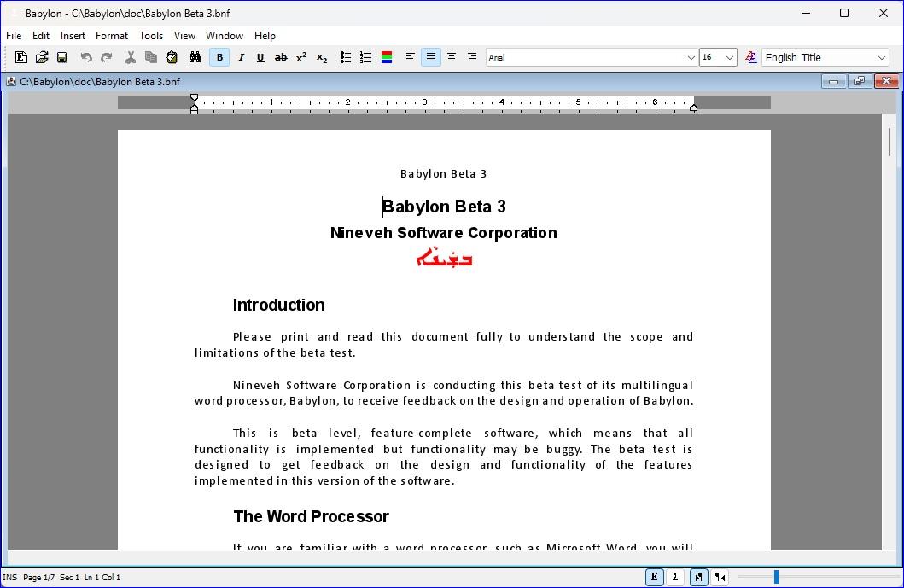The height and width of the screenshot is (588, 904).
Task: Click the right margin marker on ruler
Action: coord(693,108)
